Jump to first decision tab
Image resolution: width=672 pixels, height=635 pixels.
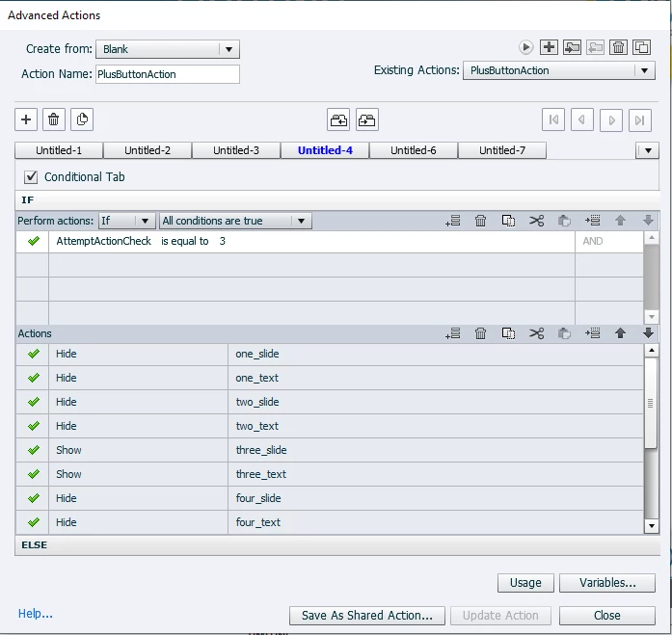553,119
